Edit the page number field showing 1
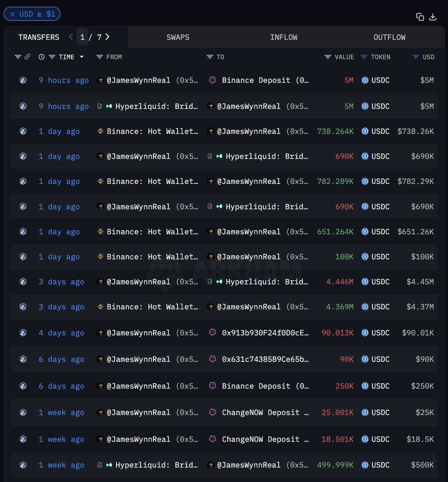Screen dimensions: 448x482 pyautogui.click(x=82, y=37)
